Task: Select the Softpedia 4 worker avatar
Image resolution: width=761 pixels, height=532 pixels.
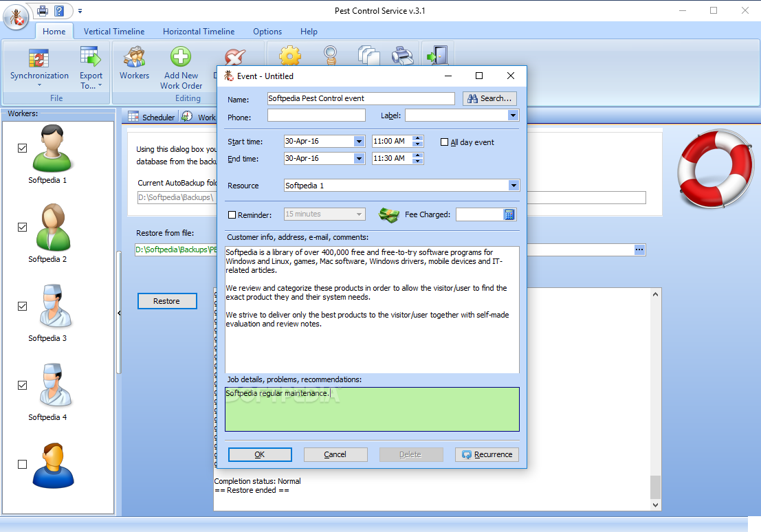Action: [x=55, y=385]
